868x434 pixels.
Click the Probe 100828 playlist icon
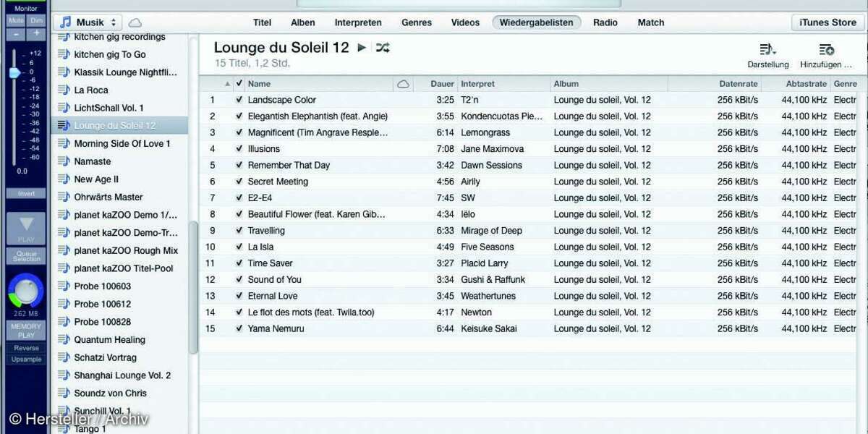(x=64, y=322)
